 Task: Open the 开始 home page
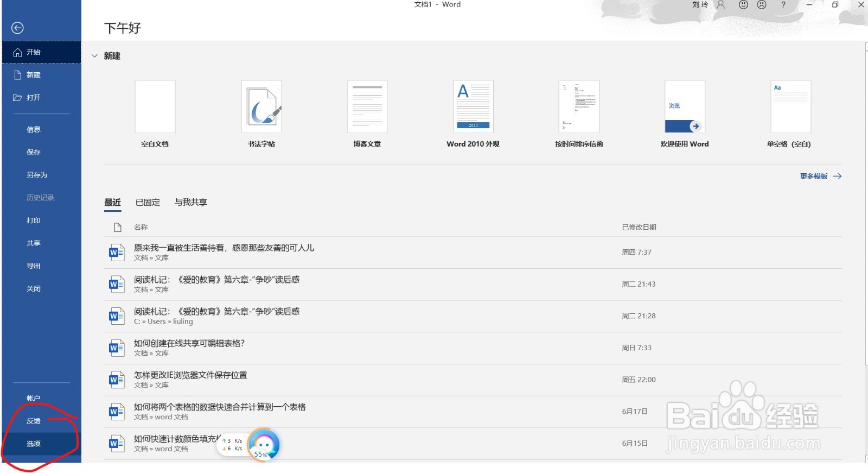41,52
